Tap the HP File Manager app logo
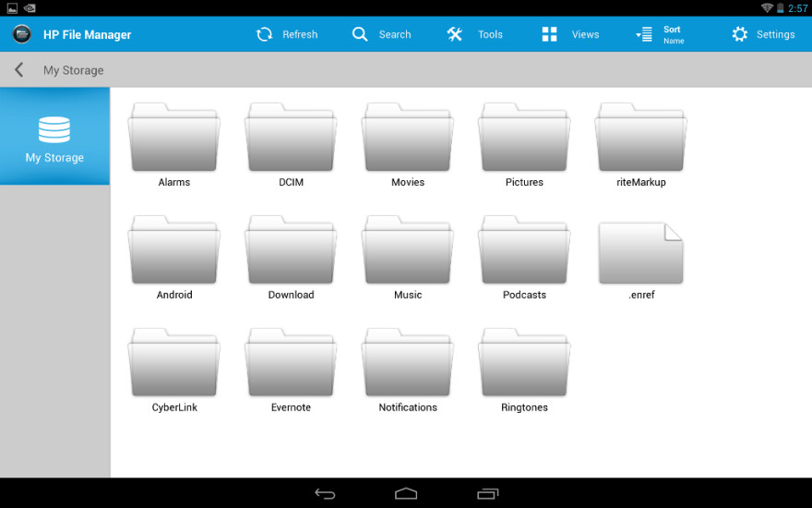The height and width of the screenshot is (508, 812). (x=22, y=34)
